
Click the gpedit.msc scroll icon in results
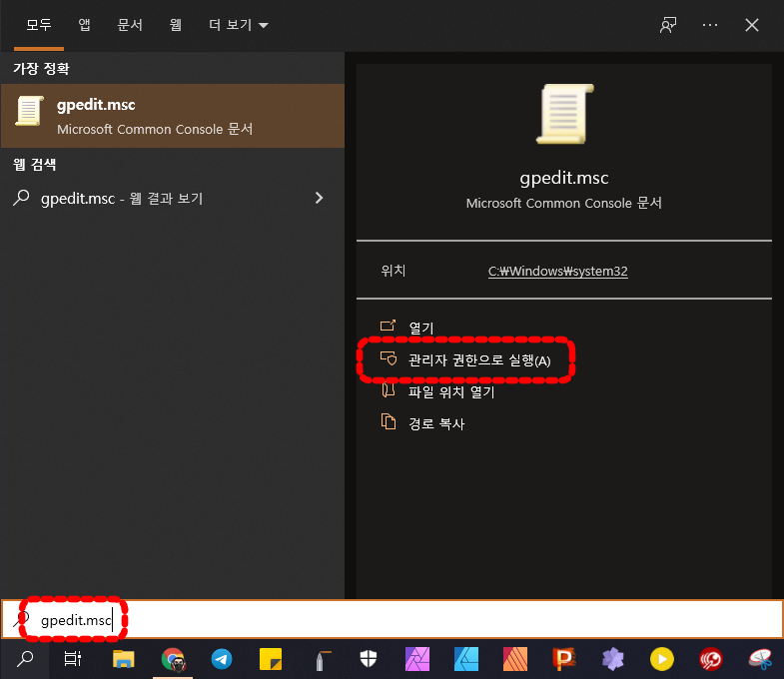coord(29,111)
